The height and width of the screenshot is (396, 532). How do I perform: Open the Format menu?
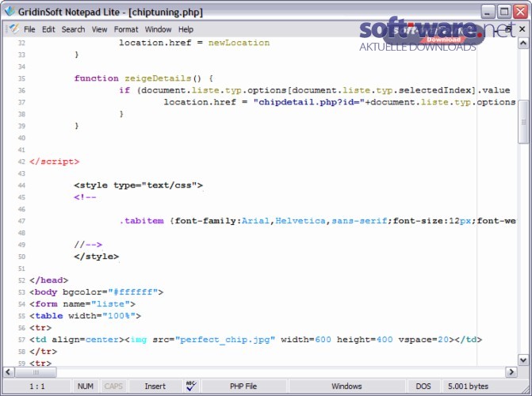coord(126,29)
